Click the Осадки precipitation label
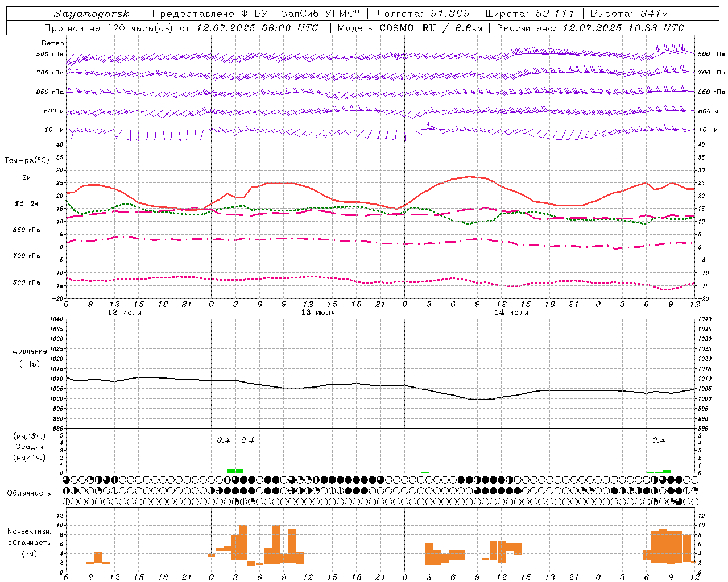 [x=30, y=447]
